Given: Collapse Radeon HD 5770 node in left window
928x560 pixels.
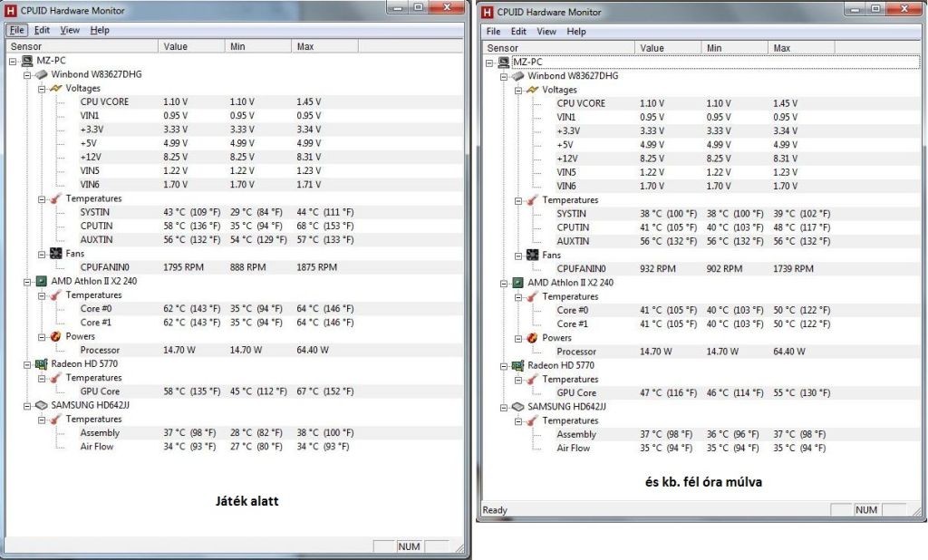Looking at the screenshot, I should coord(27,364).
